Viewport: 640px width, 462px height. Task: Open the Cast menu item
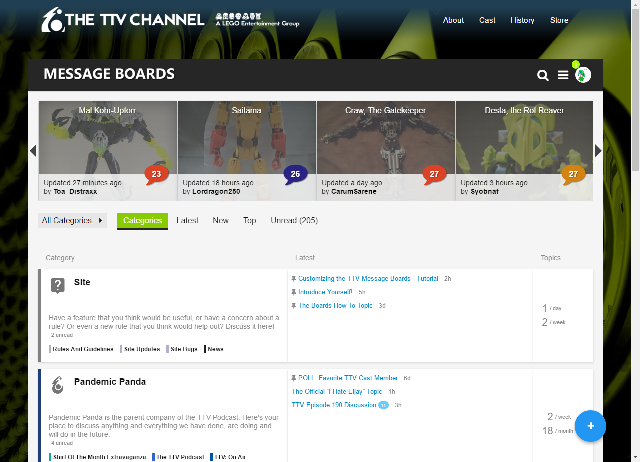click(487, 20)
